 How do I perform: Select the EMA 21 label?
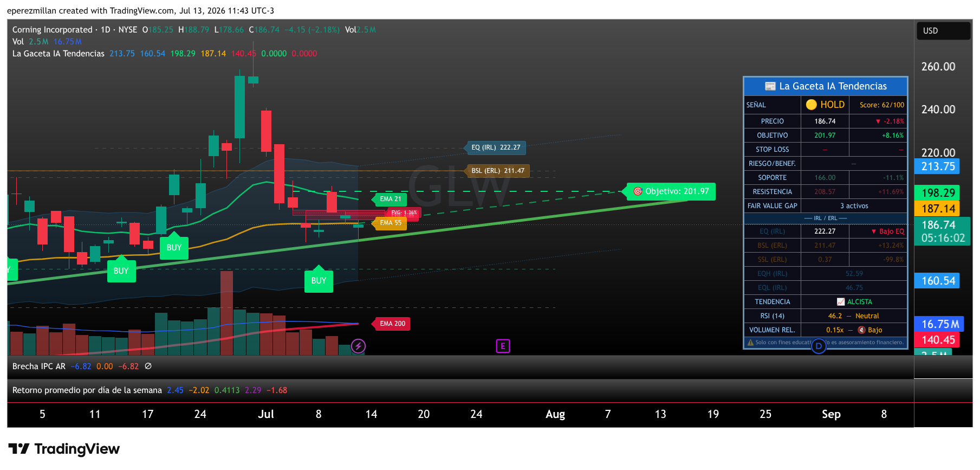390,199
